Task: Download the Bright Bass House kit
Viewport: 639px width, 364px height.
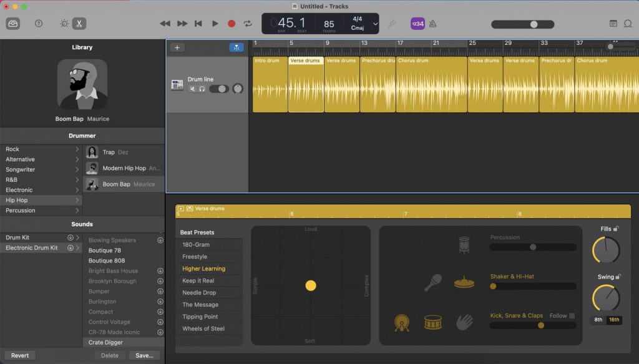Action: pos(160,271)
